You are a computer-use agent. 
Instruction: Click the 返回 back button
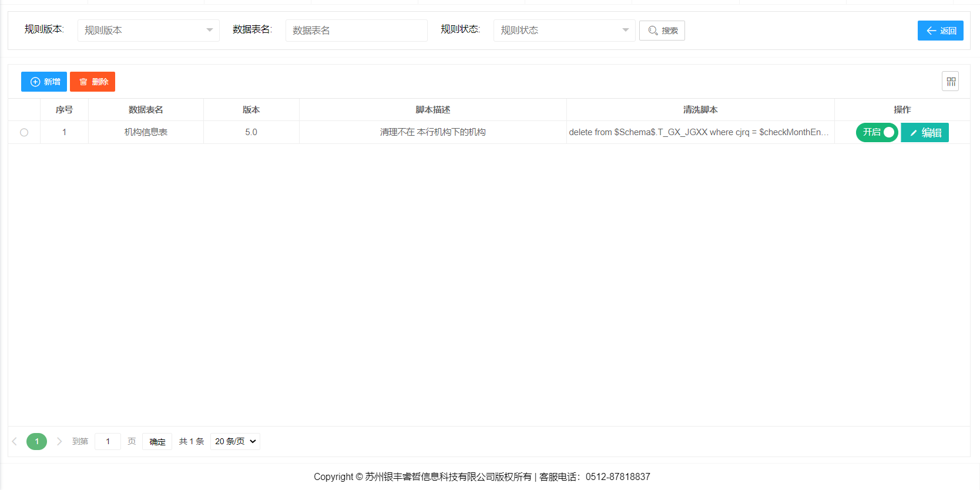click(940, 31)
